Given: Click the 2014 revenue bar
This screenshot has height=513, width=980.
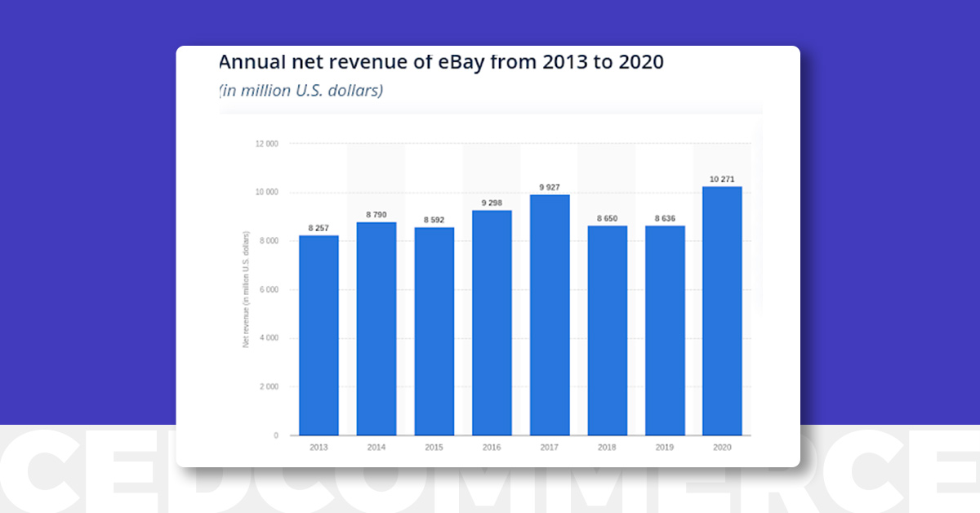Looking at the screenshot, I should [376, 328].
